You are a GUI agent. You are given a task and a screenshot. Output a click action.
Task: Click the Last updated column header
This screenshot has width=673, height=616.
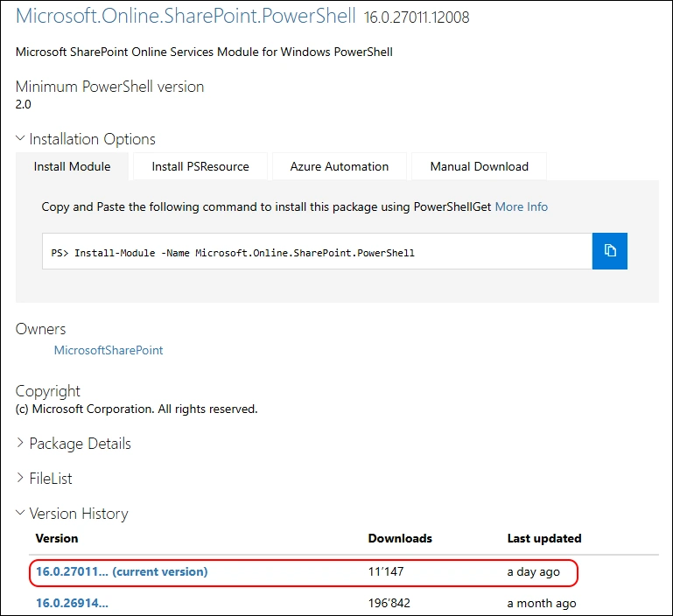[x=544, y=538]
